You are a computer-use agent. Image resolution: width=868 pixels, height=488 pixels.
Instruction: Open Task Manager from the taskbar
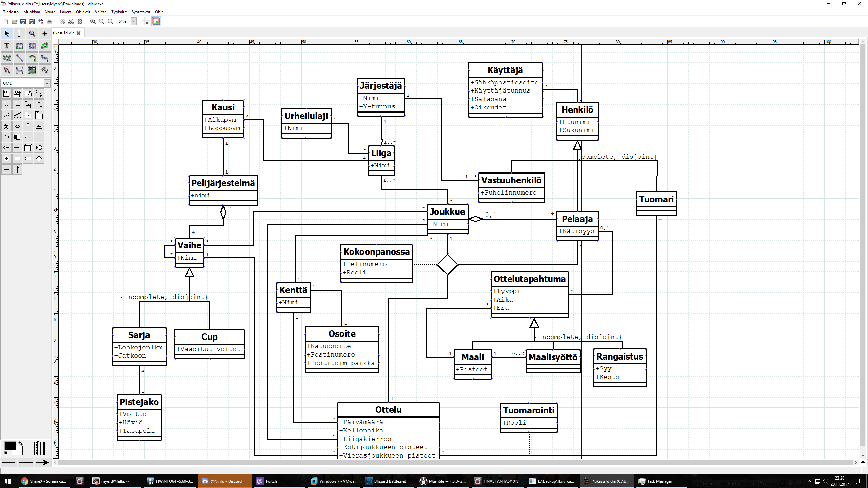coord(655,481)
